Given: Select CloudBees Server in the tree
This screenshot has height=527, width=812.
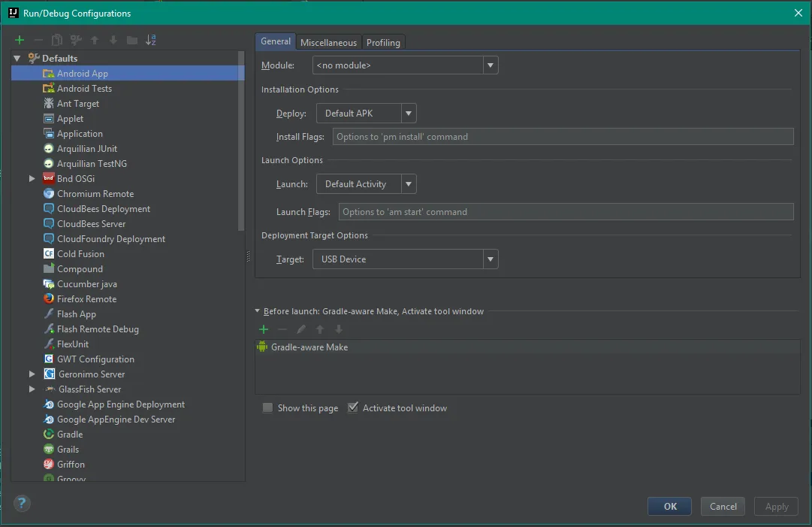Looking at the screenshot, I should click(x=91, y=223).
